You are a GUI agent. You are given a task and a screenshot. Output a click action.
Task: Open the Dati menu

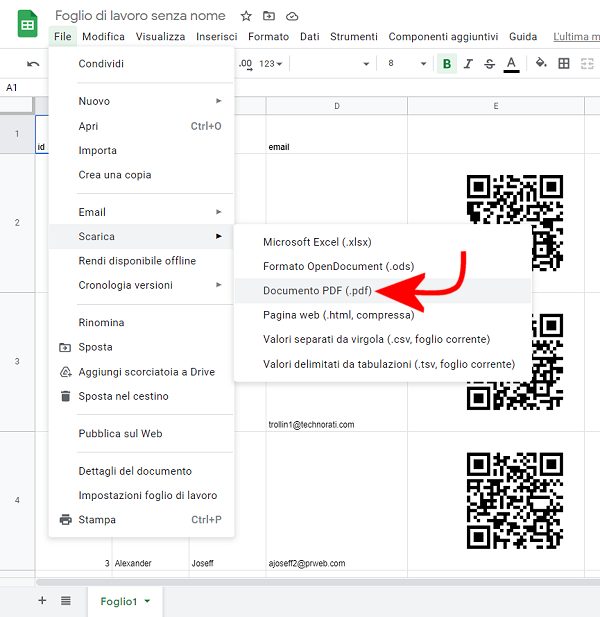coord(310,37)
